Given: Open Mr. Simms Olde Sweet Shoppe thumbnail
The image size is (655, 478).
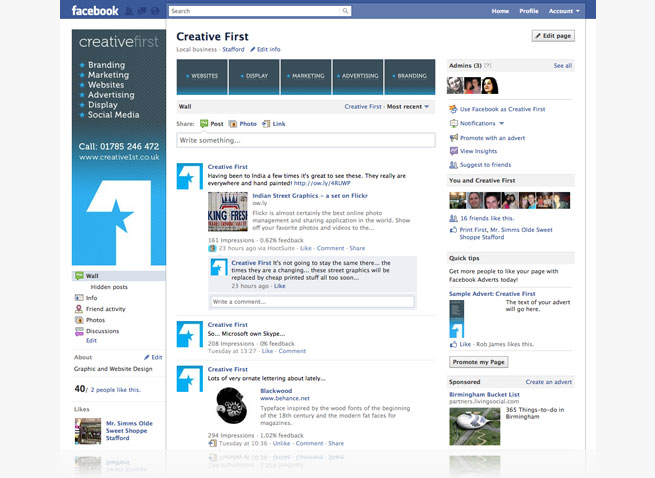Looking at the screenshot, I should coord(88,431).
